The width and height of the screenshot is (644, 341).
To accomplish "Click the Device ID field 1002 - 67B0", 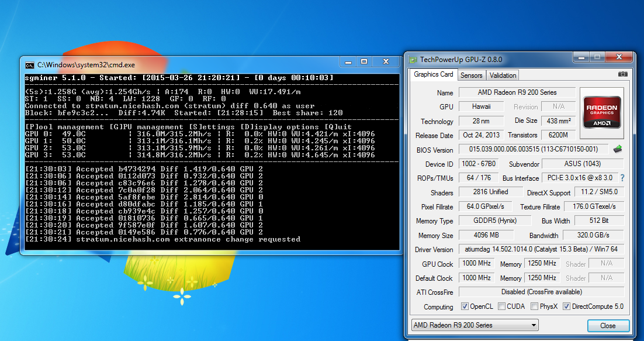I will tap(479, 164).
